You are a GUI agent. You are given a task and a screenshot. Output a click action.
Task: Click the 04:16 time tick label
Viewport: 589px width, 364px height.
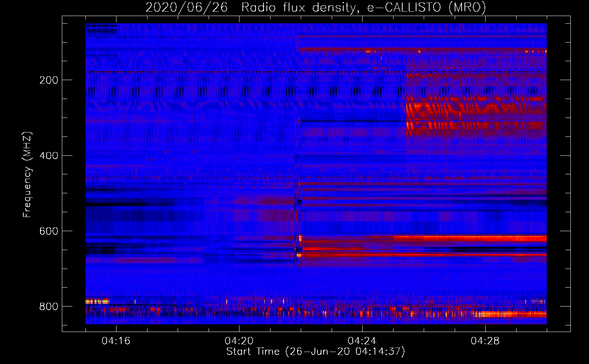116,341
